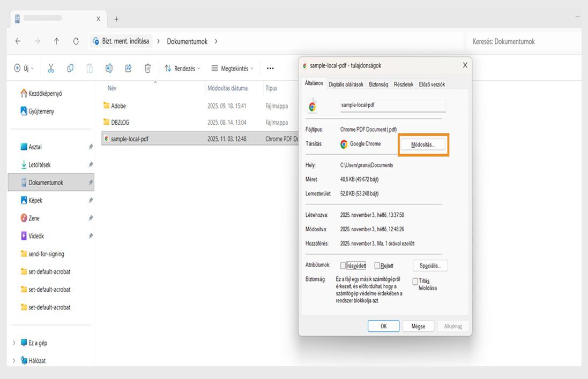Expand chevron after Bizt. ment. indítása breadcrumb
Screen dimensions: 588x379
click(158, 41)
